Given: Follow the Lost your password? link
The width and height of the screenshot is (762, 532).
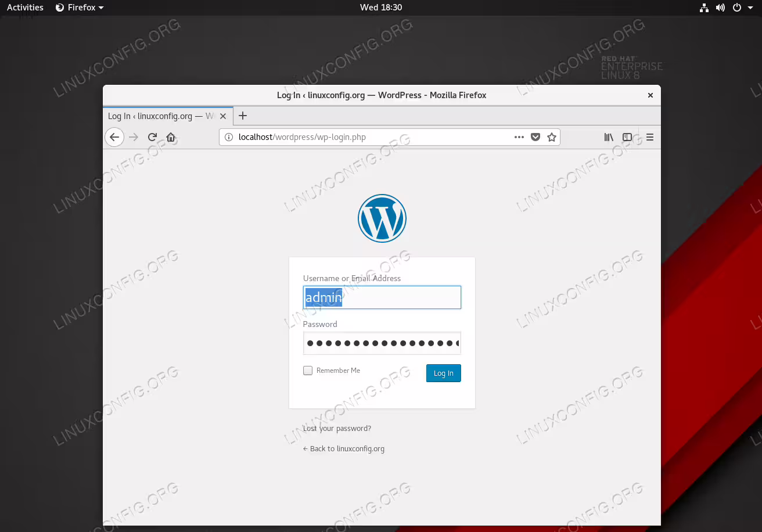Looking at the screenshot, I should pos(337,429).
